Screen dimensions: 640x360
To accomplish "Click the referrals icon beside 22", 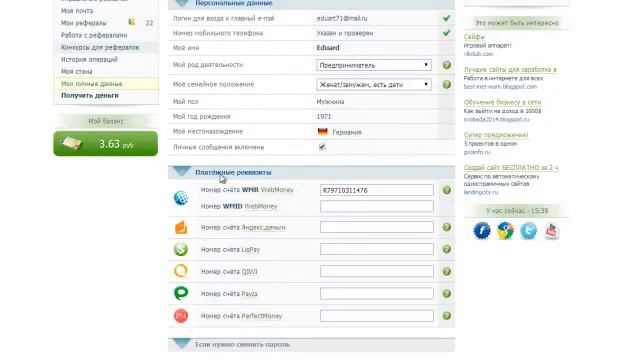I will click(131, 22).
